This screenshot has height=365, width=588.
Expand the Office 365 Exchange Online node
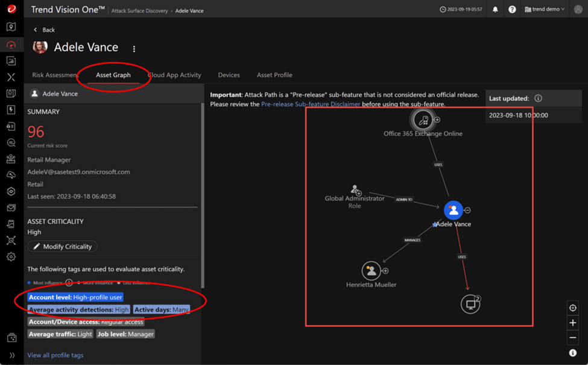click(437, 120)
